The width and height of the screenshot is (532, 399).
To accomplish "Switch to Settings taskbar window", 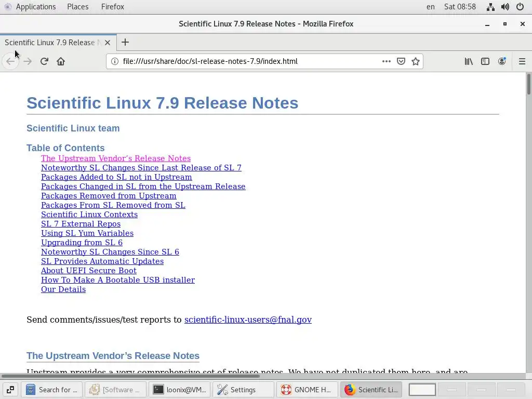I will (243, 390).
